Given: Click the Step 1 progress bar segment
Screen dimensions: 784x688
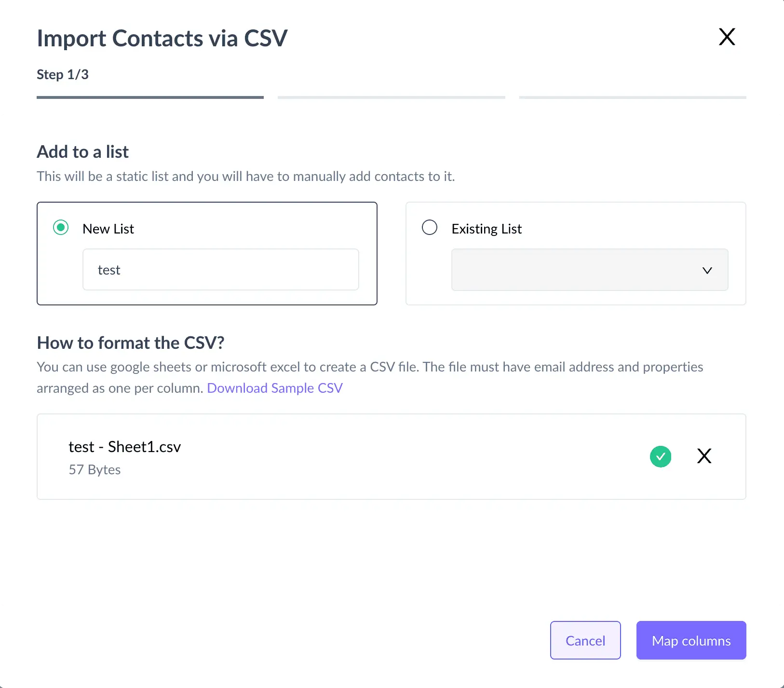Looking at the screenshot, I should 150,97.
